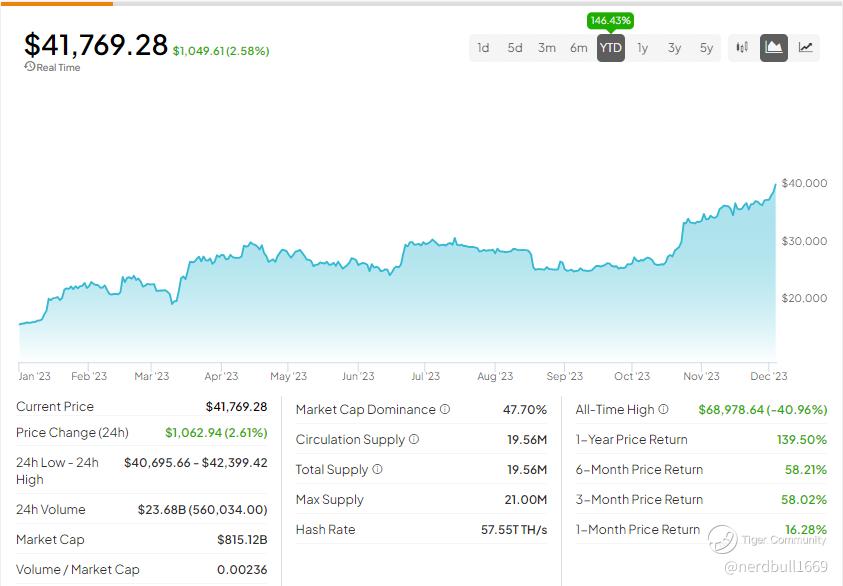Click the All-Time High value $68,978.64
Image resolution: width=843 pixels, height=586 pixels.
762,410
